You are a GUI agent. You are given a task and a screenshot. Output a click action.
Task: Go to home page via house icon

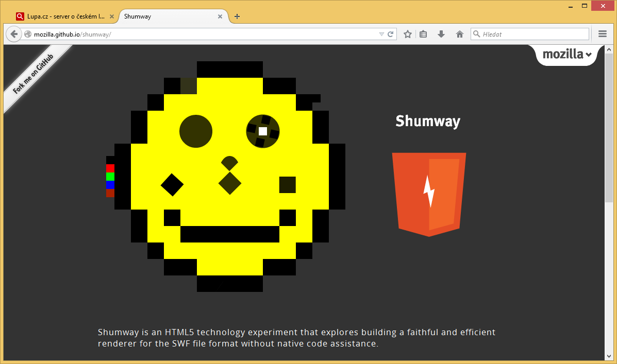(460, 34)
